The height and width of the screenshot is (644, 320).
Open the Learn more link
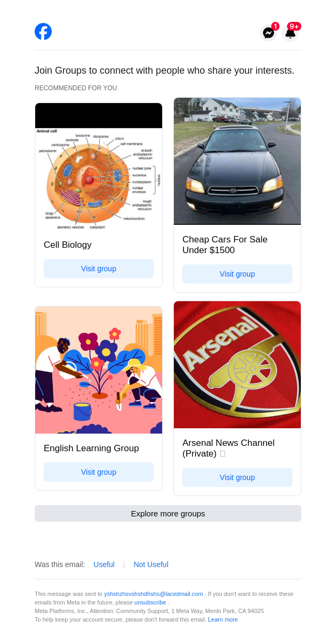click(x=223, y=619)
